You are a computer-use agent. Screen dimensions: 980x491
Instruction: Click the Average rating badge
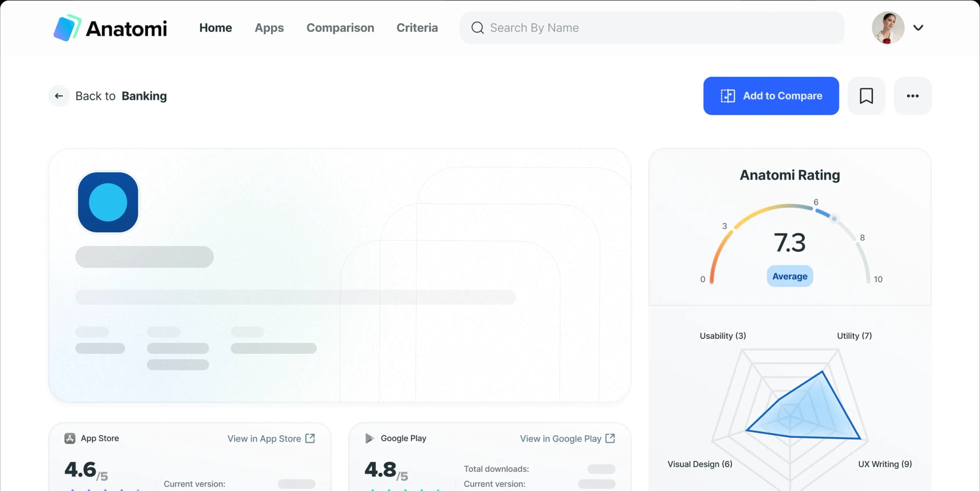(x=790, y=276)
